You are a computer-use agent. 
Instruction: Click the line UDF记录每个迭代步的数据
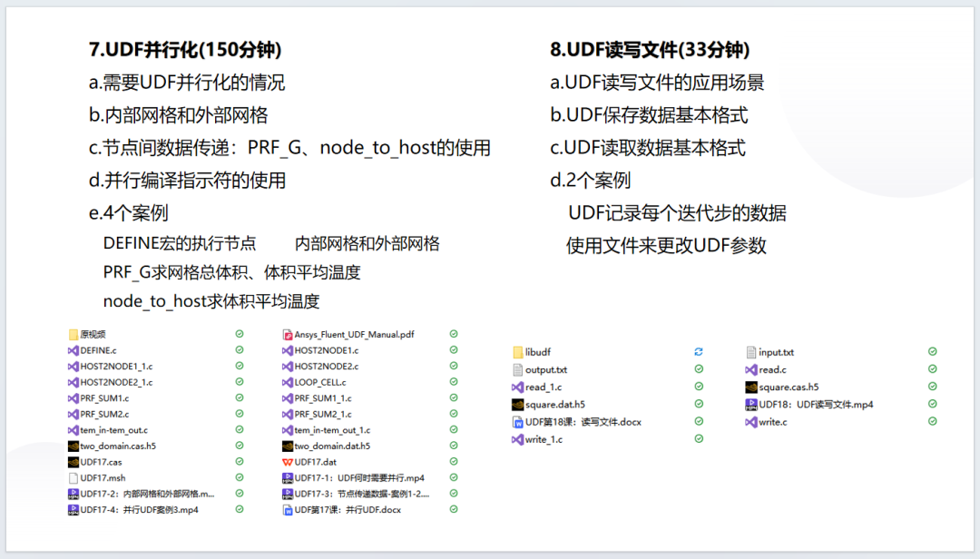click(677, 212)
